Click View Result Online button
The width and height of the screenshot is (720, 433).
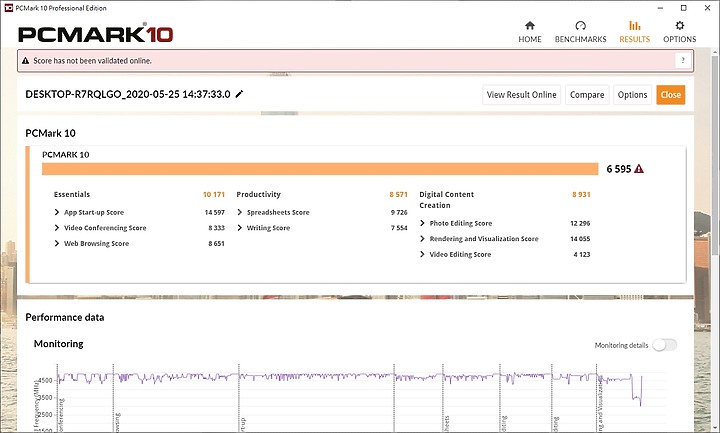[x=521, y=95]
